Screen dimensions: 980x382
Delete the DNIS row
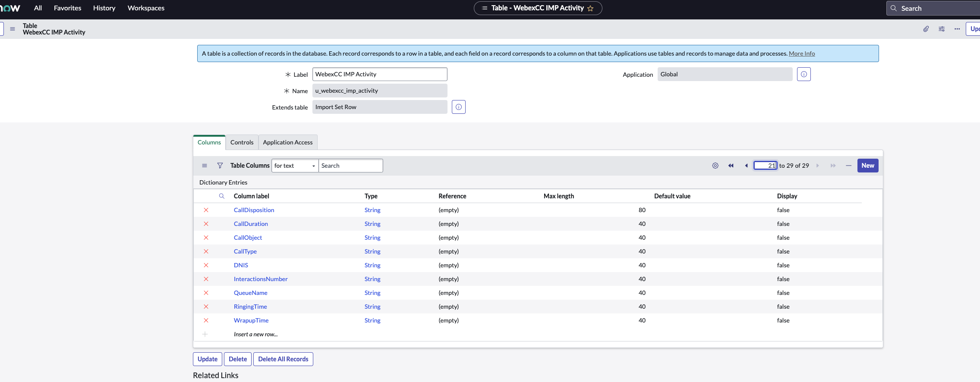(x=206, y=265)
